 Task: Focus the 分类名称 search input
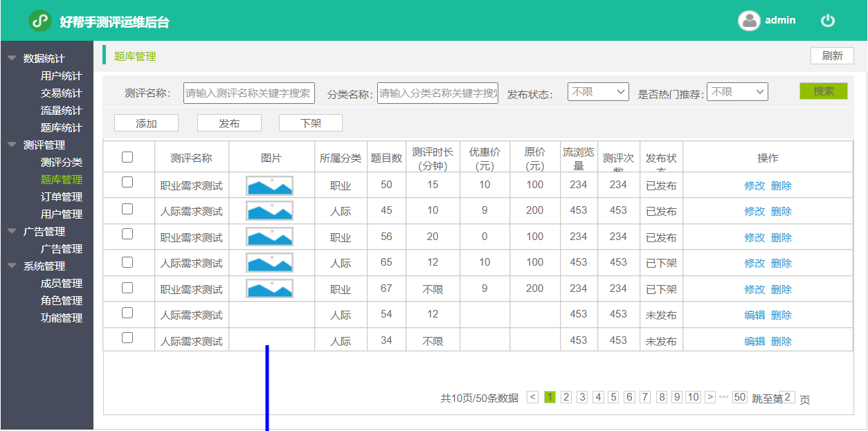coord(437,93)
